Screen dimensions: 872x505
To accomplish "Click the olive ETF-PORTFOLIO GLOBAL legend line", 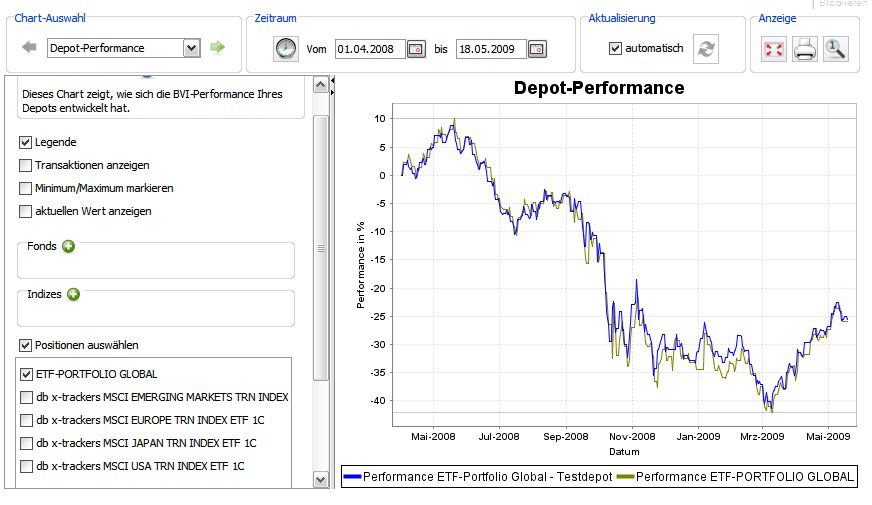I will coord(626,477).
